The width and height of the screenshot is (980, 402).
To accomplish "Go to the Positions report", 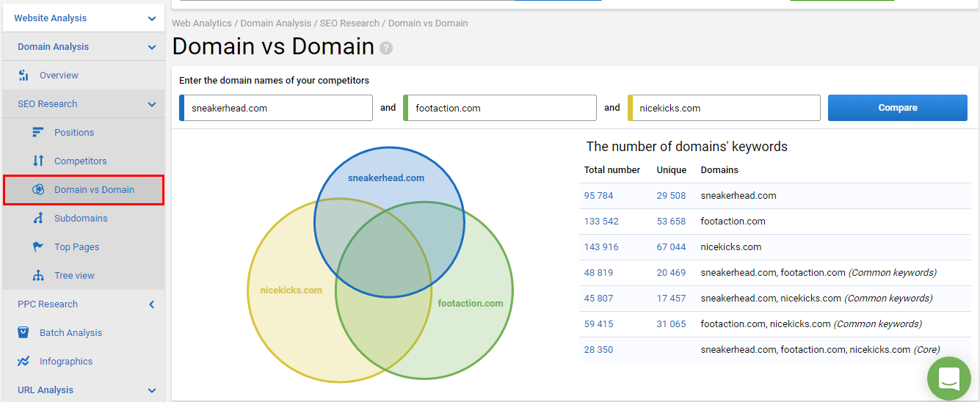I will (x=74, y=132).
